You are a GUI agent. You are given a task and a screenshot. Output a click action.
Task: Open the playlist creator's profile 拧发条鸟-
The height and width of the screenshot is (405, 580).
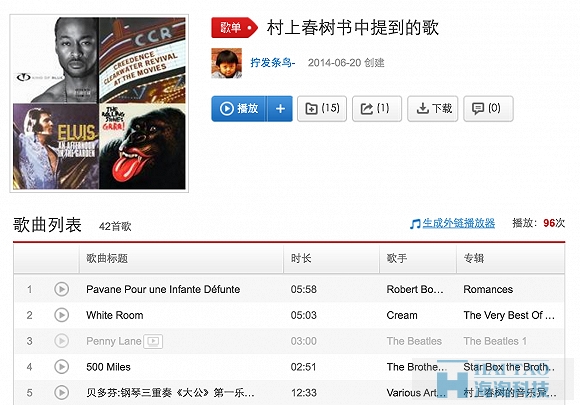coord(273,63)
